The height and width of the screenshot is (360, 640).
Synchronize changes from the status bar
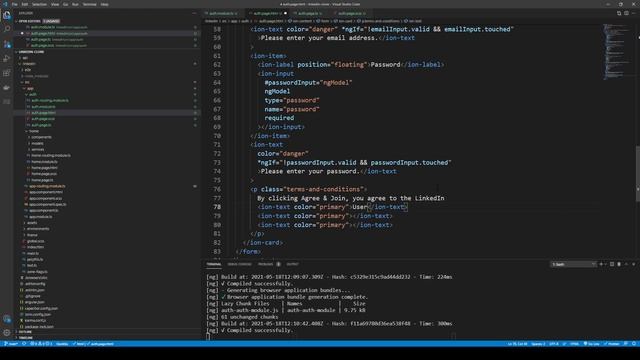coord(24,344)
